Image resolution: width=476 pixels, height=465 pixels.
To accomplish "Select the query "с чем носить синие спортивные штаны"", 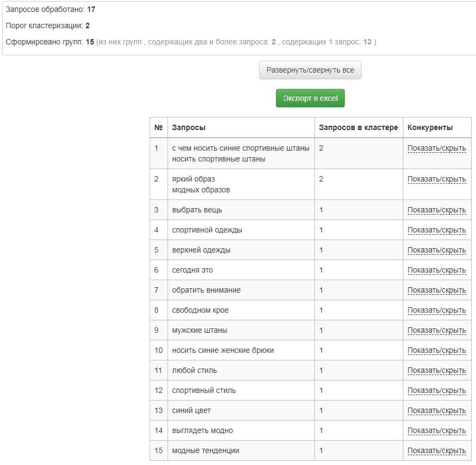I will click(x=240, y=148).
